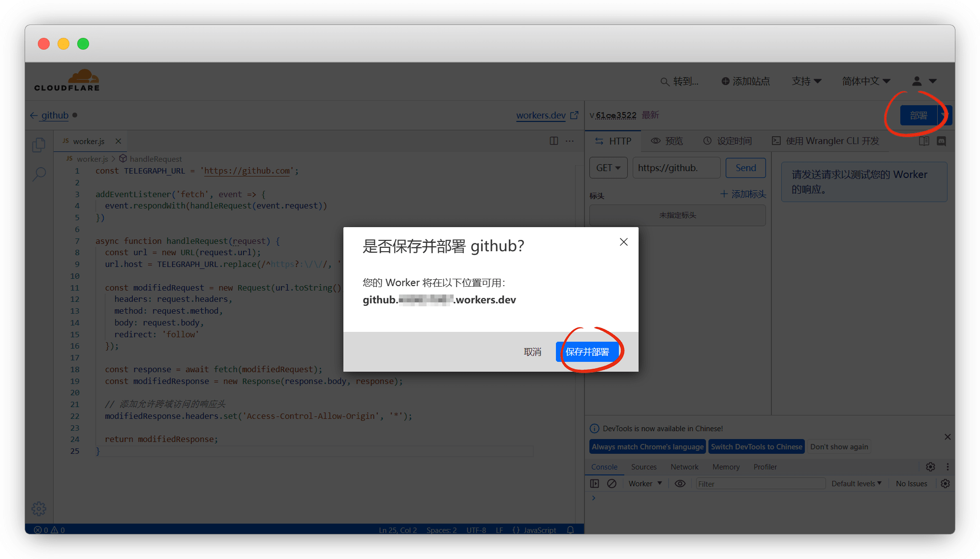Click Switch DevTools to Chinese

pos(756,447)
